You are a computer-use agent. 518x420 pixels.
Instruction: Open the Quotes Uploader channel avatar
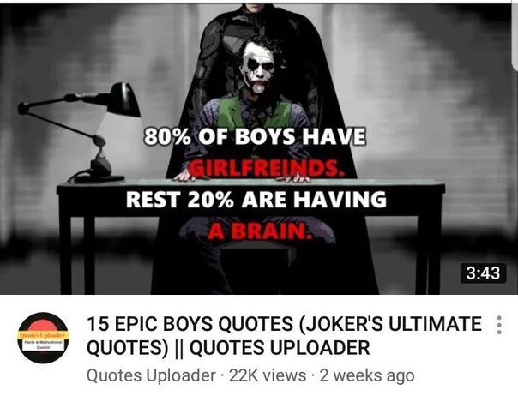pyautogui.click(x=43, y=338)
